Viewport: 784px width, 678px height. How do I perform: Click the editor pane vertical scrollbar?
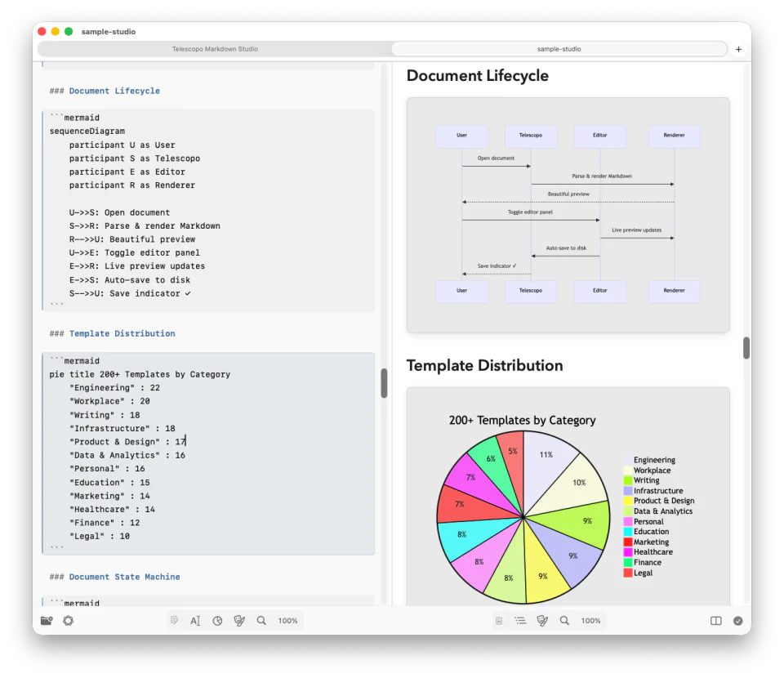point(384,383)
